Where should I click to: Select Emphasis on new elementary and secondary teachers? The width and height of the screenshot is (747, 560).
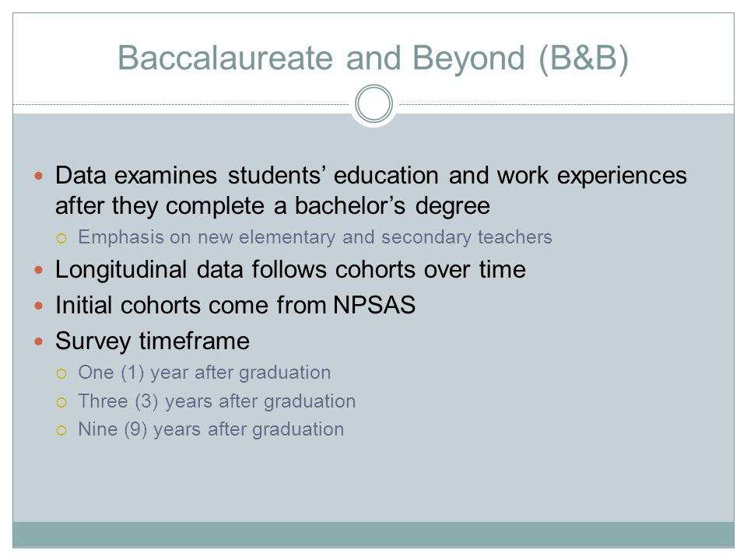[x=315, y=237]
